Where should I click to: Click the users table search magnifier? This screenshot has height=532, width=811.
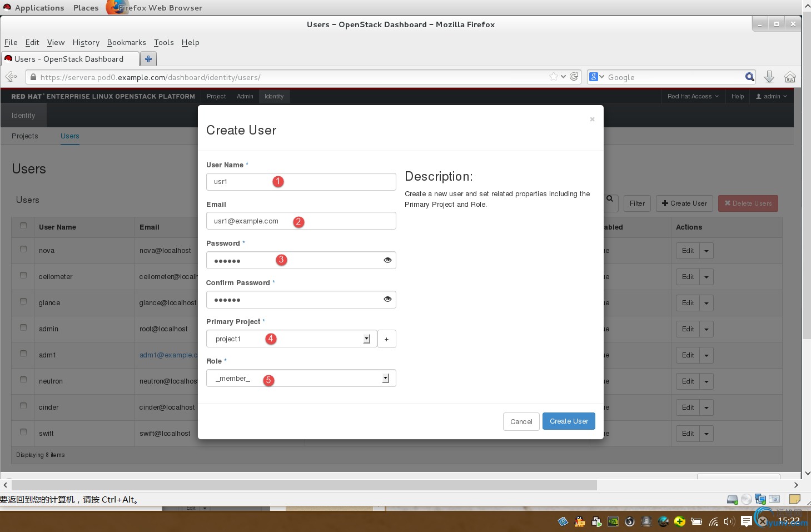(x=610, y=198)
